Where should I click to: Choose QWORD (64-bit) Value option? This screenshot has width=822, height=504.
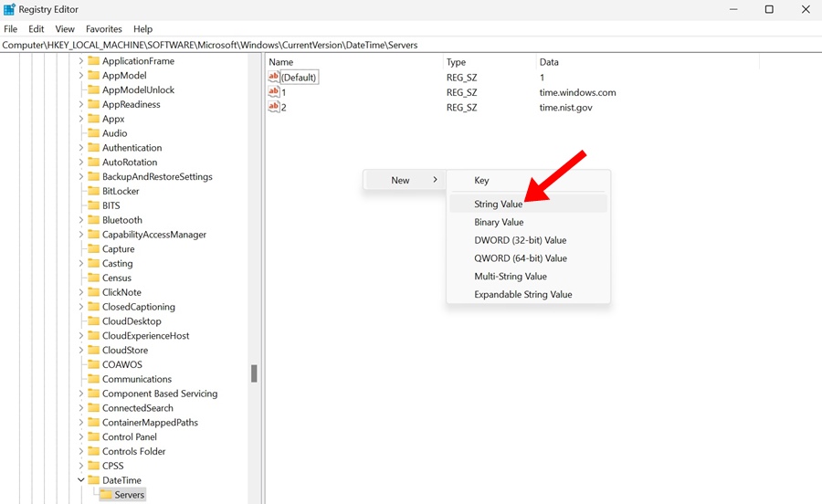(529, 258)
